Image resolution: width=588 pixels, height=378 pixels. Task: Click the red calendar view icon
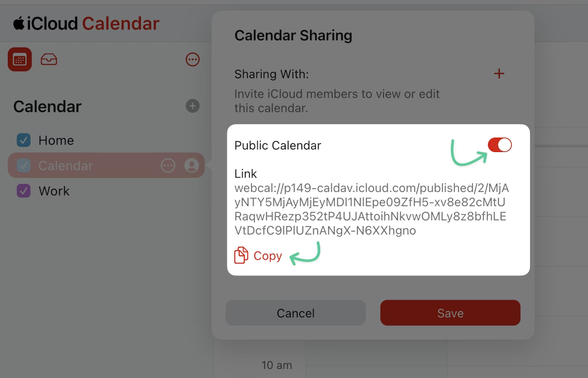coord(20,59)
